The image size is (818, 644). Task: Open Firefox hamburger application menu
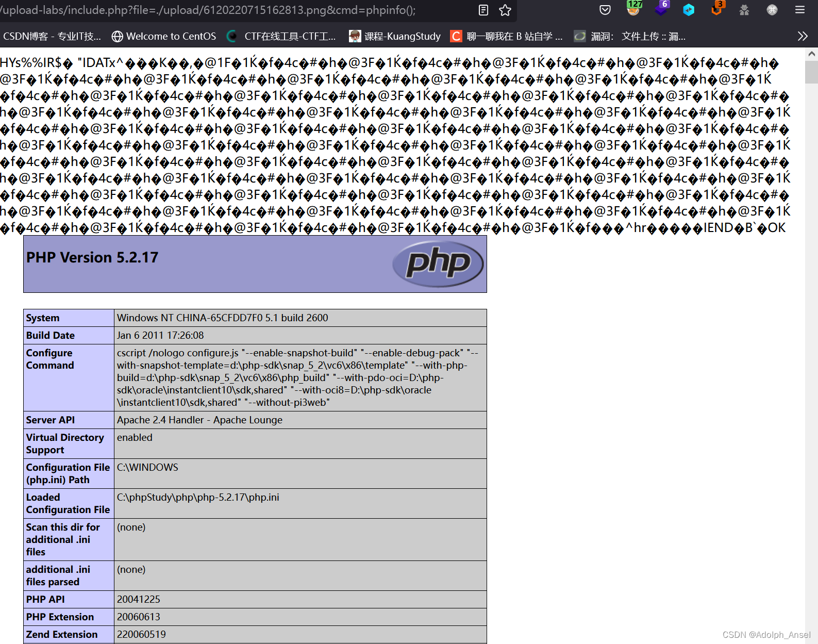pos(800,10)
